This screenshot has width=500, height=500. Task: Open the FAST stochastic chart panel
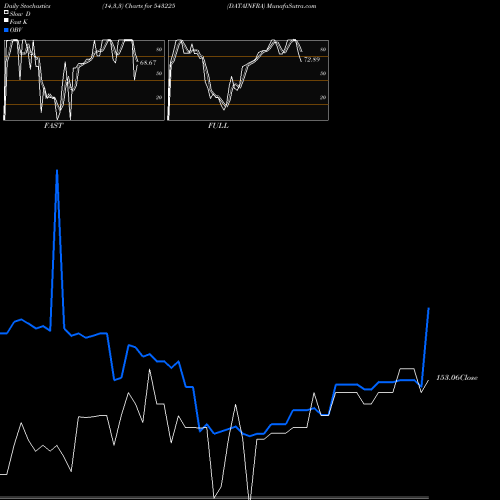click(x=84, y=80)
